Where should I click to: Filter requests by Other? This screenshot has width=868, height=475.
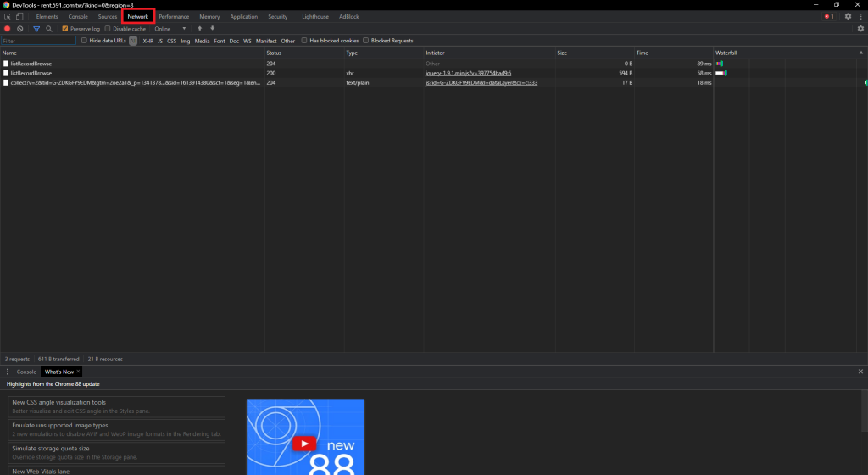288,41
